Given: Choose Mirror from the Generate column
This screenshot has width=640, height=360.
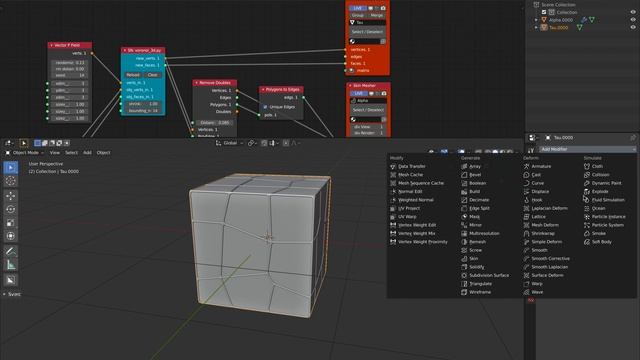Looking at the screenshot, I should pyautogui.click(x=475, y=225).
